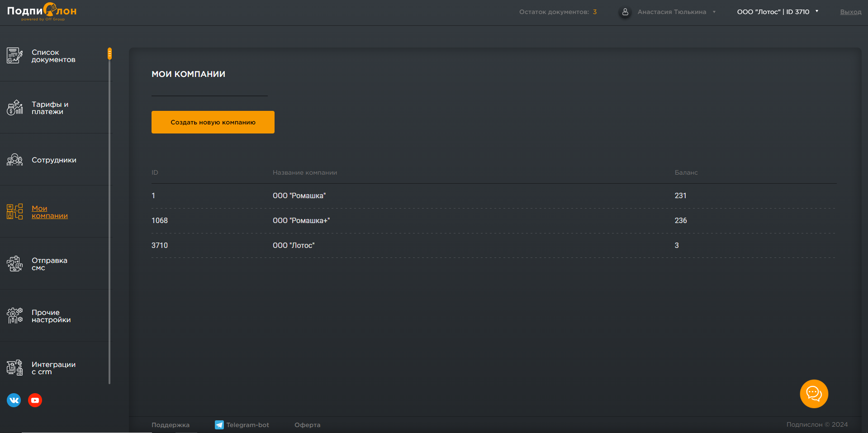Click the ID column header

(155, 173)
